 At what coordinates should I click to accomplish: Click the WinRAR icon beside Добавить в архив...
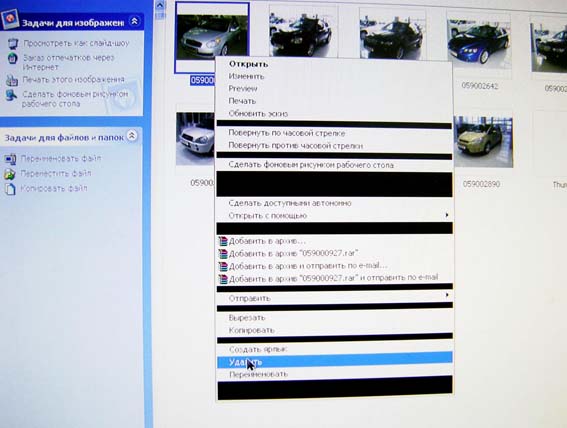[x=223, y=241]
